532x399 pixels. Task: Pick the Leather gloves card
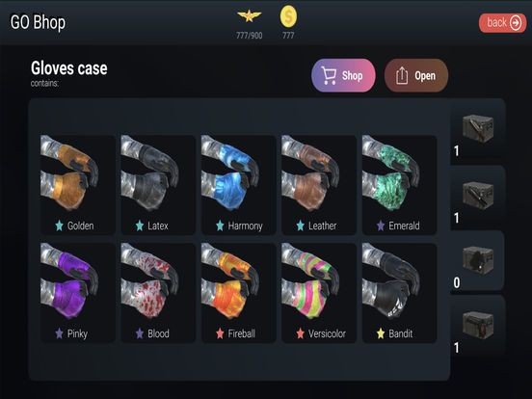click(319, 185)
